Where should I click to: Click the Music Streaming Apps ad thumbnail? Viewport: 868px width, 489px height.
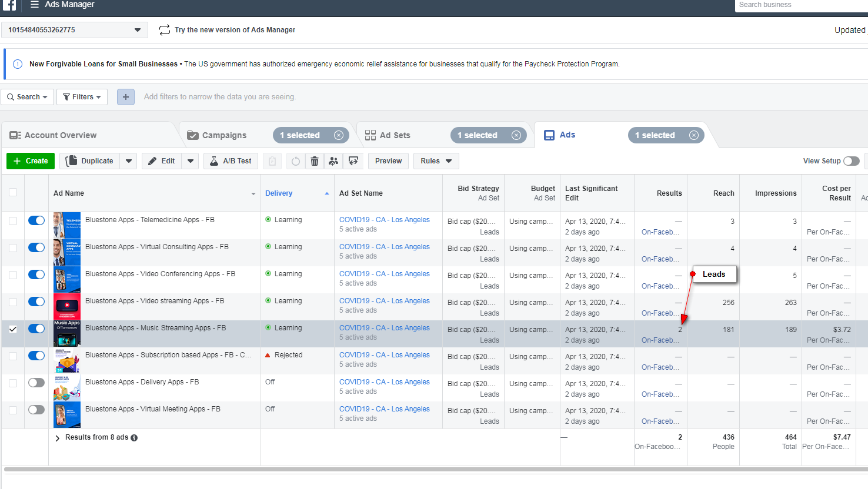tap(67, 333)
